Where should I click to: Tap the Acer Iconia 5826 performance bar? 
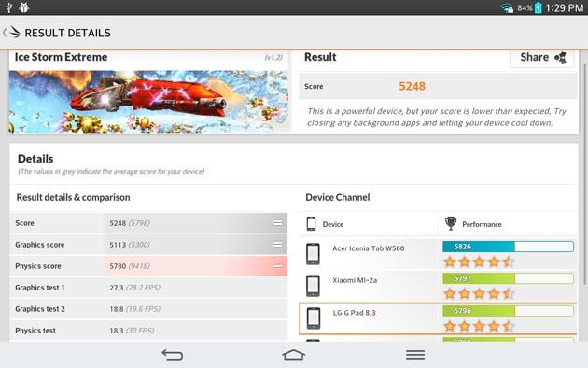point(508,247)
